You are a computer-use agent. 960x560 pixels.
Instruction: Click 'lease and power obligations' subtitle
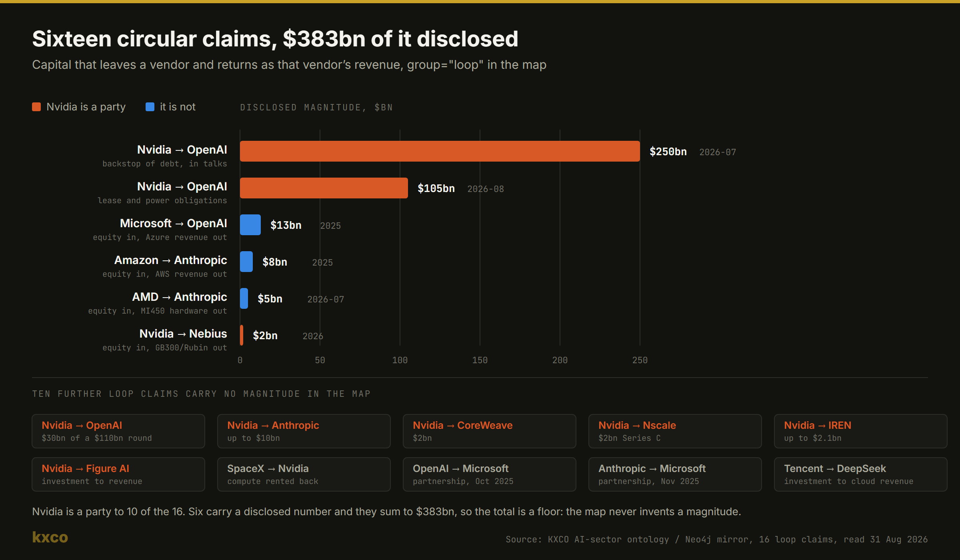(x=162, y=200)
